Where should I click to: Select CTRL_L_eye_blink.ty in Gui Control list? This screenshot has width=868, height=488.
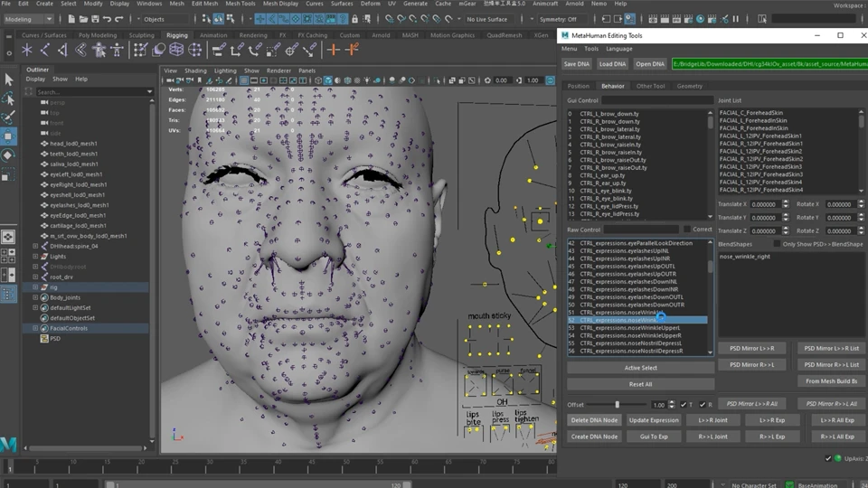(606, 191)
